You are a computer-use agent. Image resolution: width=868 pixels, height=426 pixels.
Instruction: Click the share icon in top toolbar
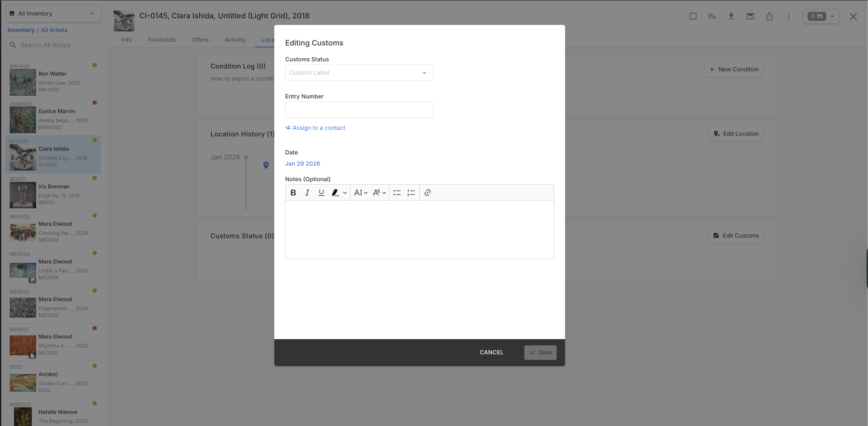pos(769,16)
